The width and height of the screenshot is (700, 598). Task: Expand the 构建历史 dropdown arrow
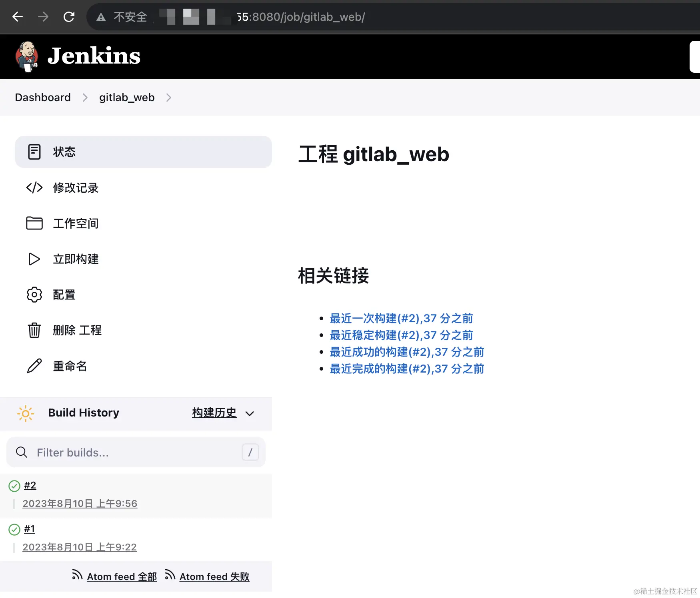tap(250, 414)
